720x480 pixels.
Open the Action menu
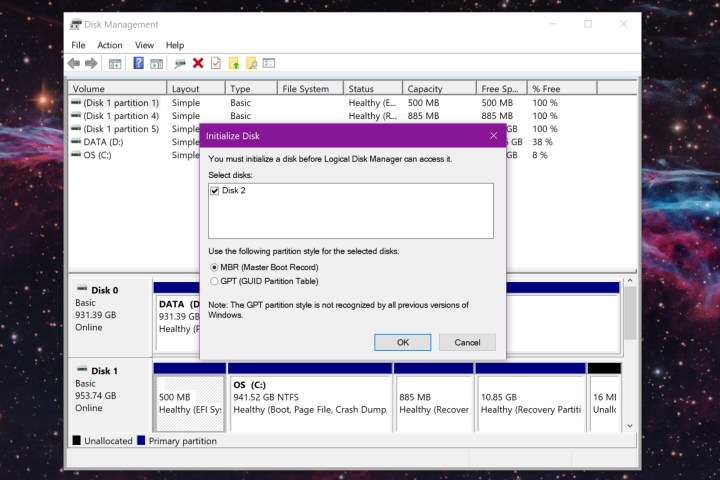[x=110, y=45]
